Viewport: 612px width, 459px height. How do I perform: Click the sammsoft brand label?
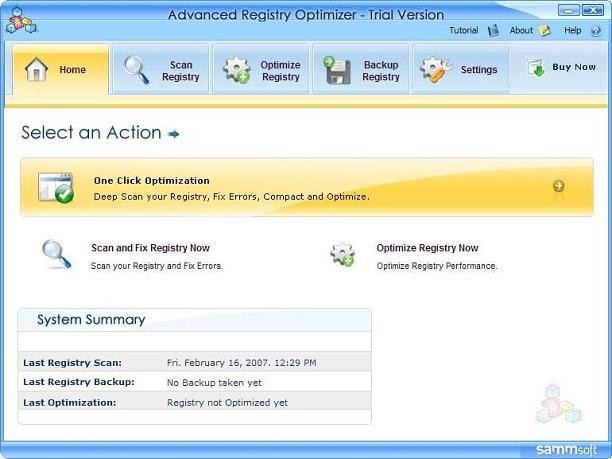[x=566, y=450]
